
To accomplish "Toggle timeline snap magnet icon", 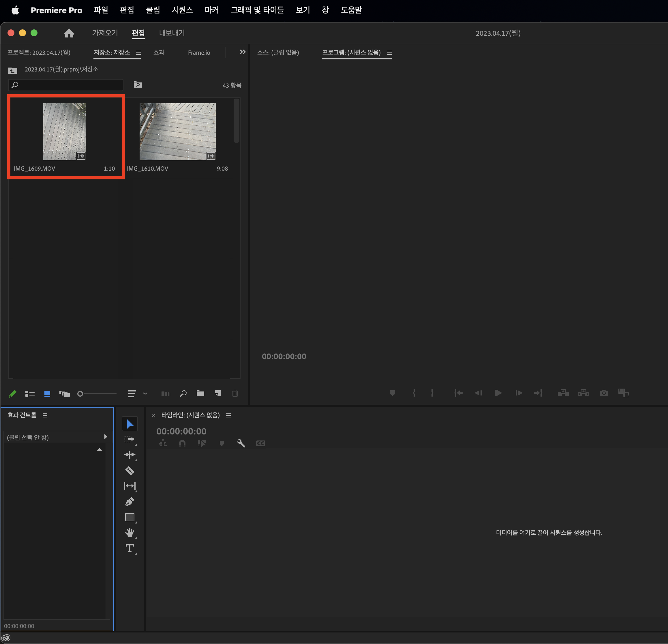I will pyautogui.click(x=182, y=443).
